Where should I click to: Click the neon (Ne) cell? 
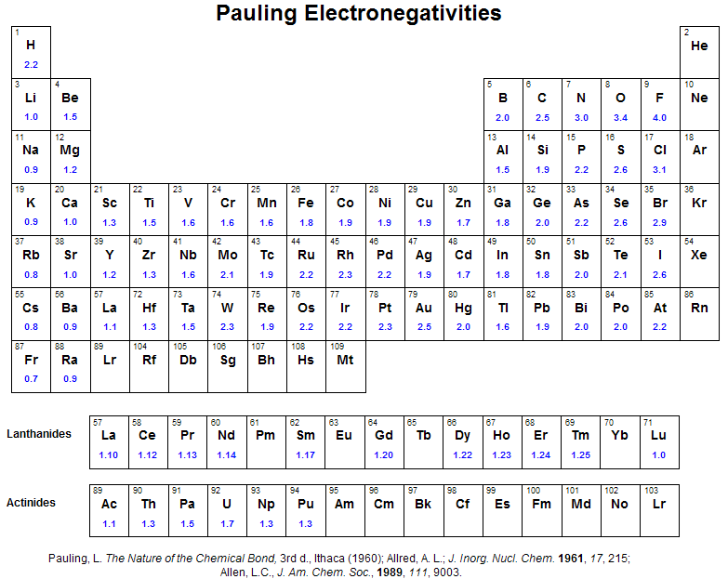tap(699, 105)
